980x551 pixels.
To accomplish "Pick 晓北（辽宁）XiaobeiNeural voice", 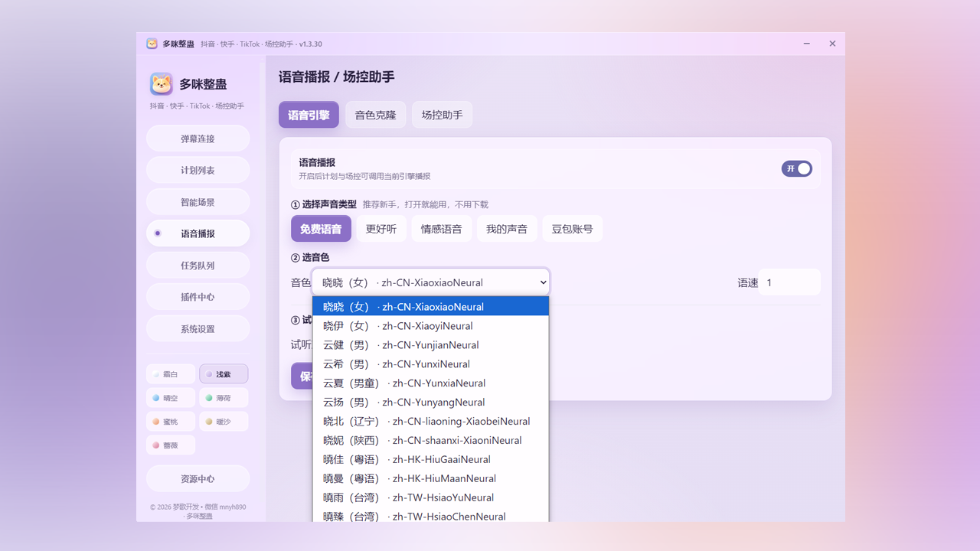I will pos(430,422).
